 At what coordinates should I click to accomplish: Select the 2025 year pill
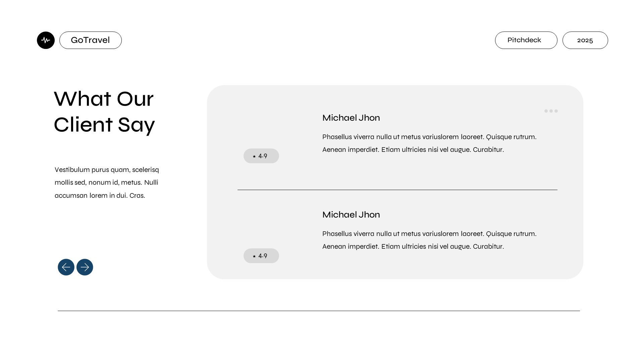click(x=585, y=40)
